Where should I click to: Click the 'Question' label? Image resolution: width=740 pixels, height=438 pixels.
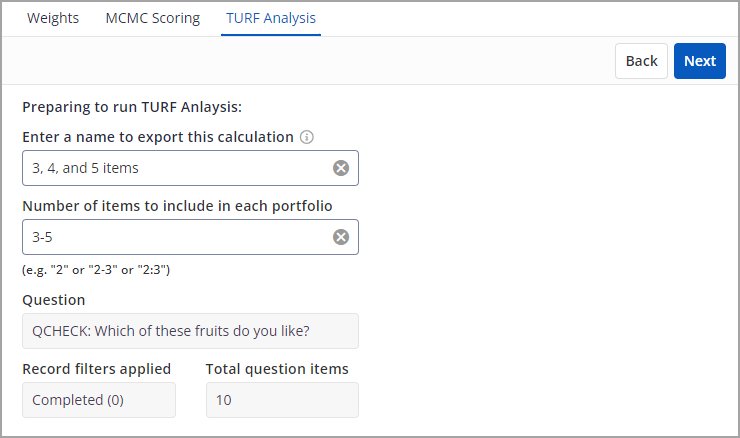[54, 300]
